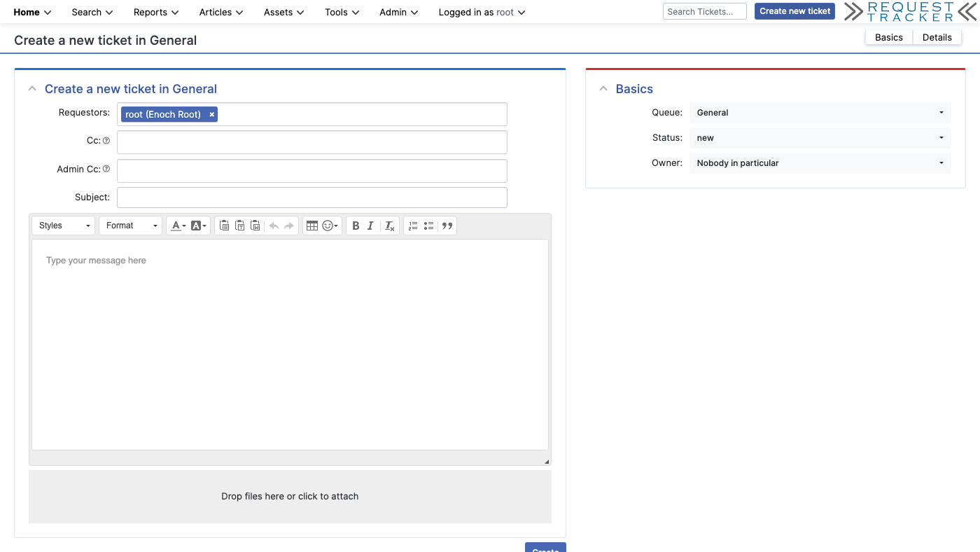This screenshot has width=980, height=552.
Task: Click the Admin Cc input field
Action: [x=312, y=171]
